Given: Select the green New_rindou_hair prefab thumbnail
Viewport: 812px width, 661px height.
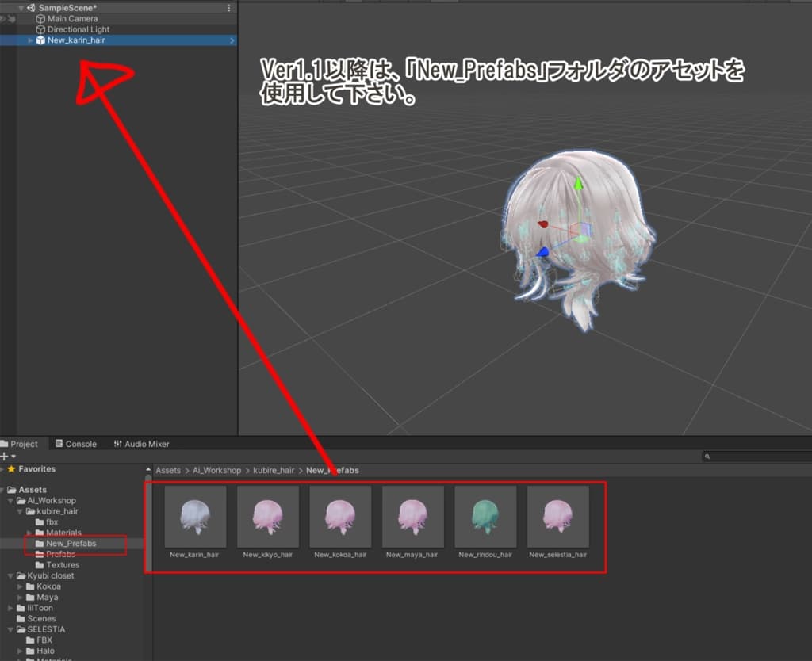Looking at the screenshot, I should pos(485,517).
